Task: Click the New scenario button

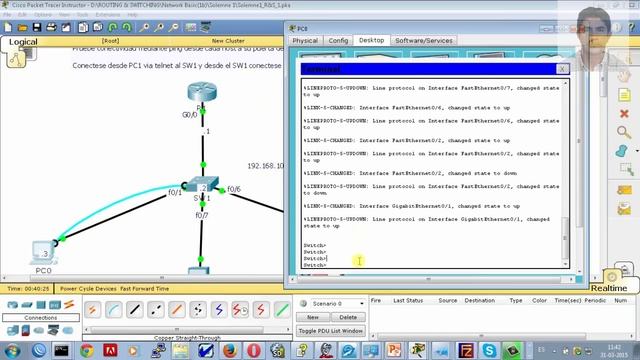Action: pyautogui.click(x=313, y=317)
